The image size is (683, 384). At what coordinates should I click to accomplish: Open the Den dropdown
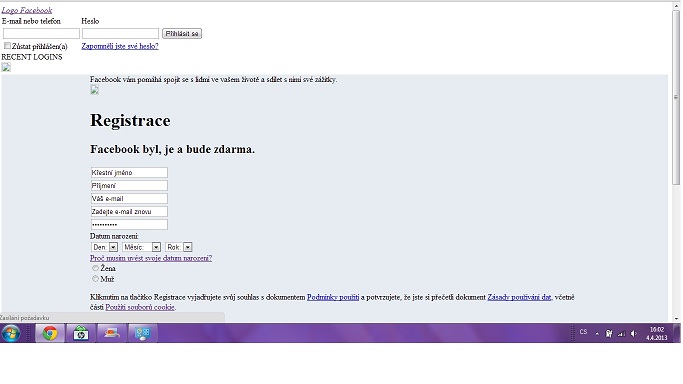pos(105,247)
